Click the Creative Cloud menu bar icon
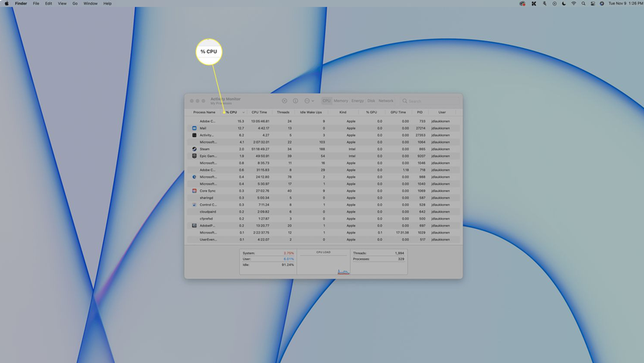This screenshot has width=644, height=363. point(522,3)
